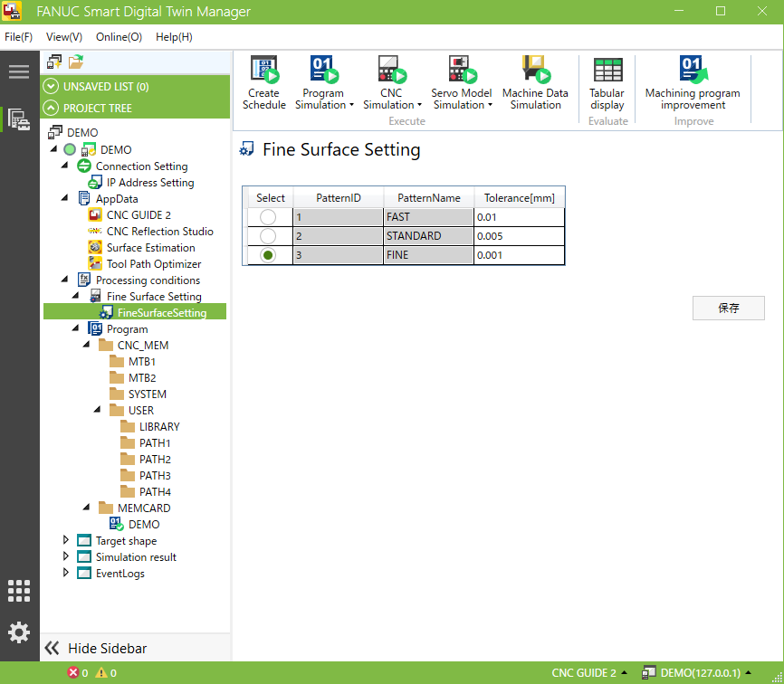Select the STANDARD pattern radio button

[x=268, y=236]
